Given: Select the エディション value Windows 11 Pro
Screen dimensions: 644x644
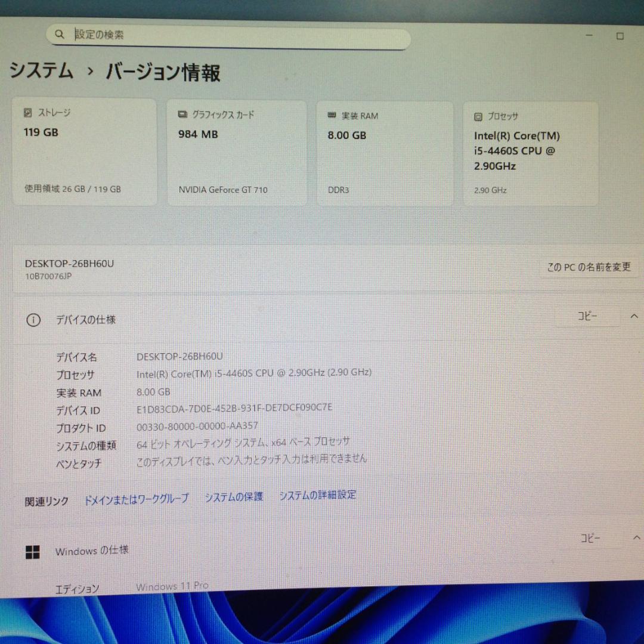Looking at the screenshot, I should click(172, 587).
